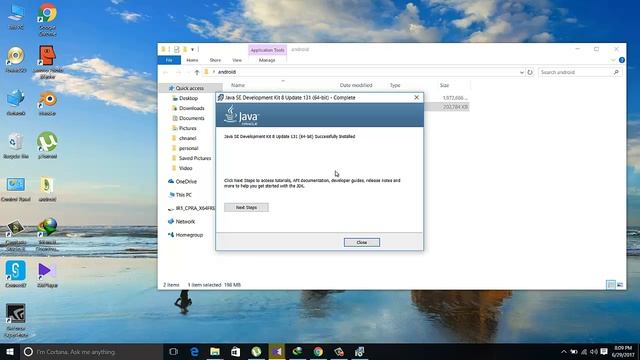Open the Geforce Experience desktop icon
The image size is (640, 360).
tap(16, 320)
